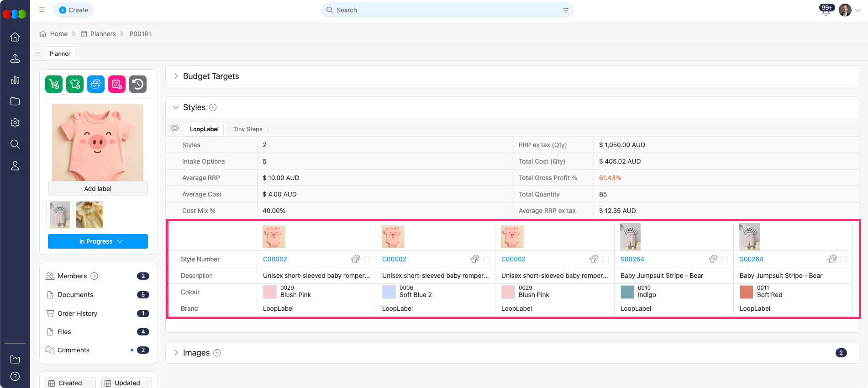This screenshot has height=388, width=868.
Task: Click the dark grey history clock icon
Action: (138, 84)
